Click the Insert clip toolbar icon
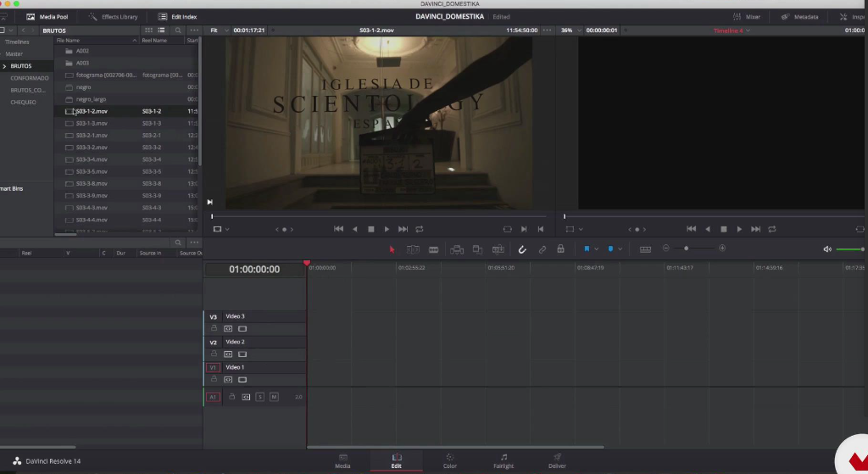 click(x=457, y=250)
